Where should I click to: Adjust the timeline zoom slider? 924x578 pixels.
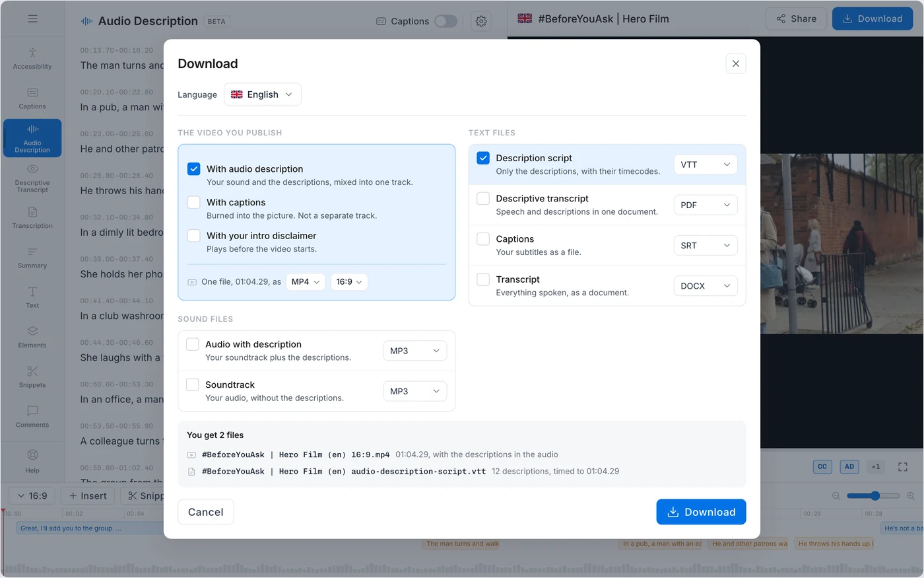point(873,495)
